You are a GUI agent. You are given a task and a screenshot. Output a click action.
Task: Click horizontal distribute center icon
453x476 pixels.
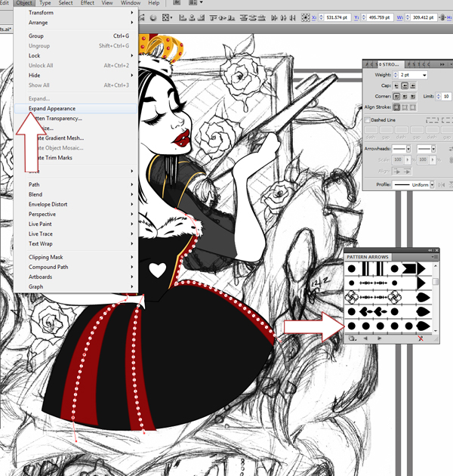click(x=283, y=17)
